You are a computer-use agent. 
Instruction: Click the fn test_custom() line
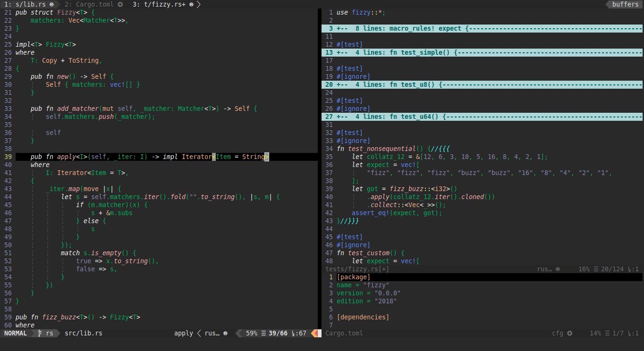tap(371, 253)
